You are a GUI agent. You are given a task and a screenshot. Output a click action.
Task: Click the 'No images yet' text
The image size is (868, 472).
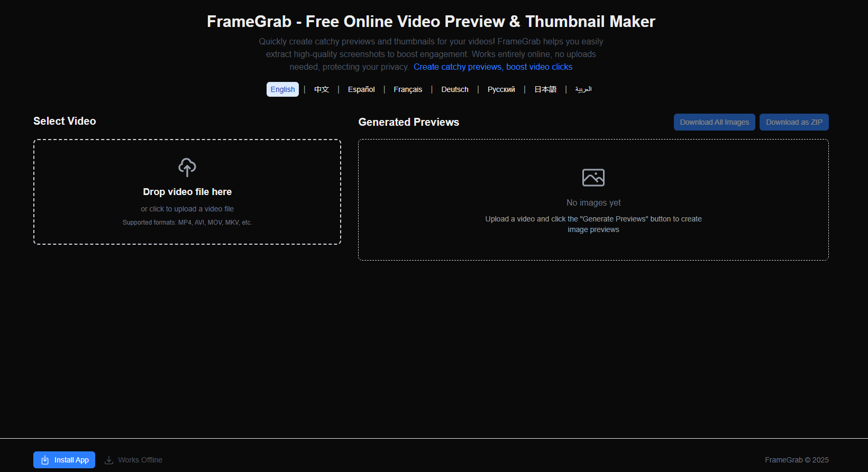[593, 203]
